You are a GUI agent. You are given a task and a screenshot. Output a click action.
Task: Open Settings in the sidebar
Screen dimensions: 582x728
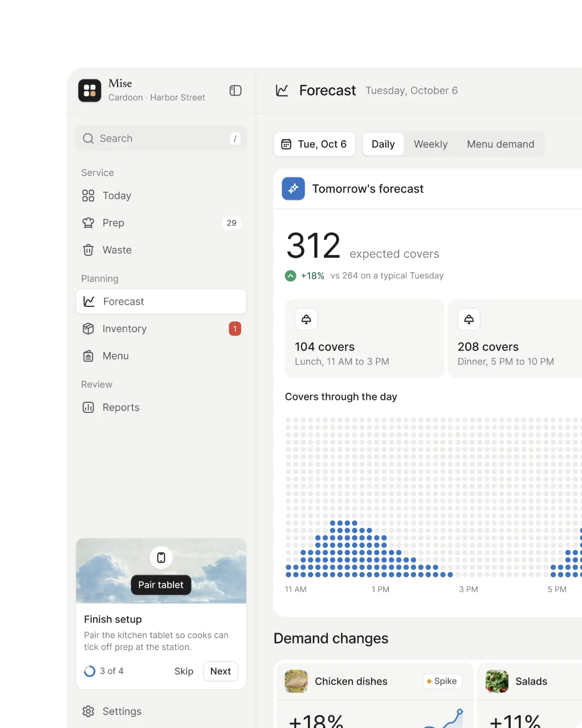click(161, 711)
